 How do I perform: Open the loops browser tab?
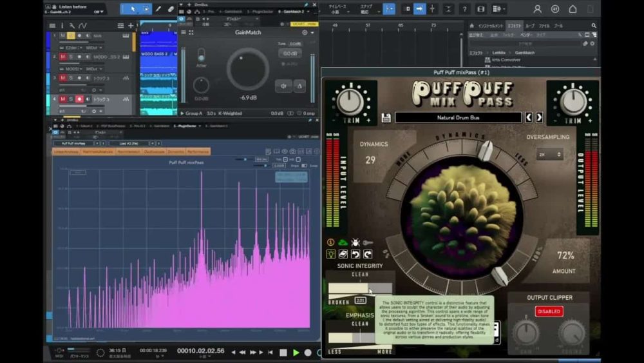click(530, 26)
